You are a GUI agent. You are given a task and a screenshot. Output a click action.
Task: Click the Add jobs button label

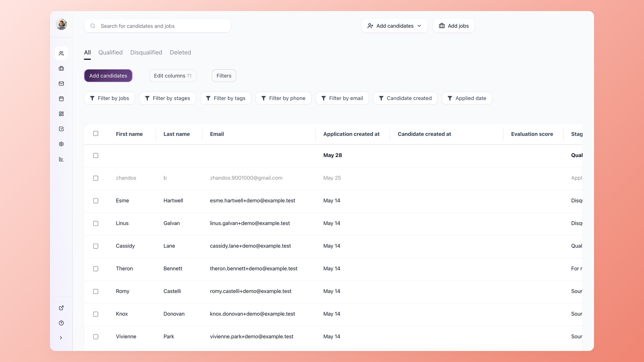(x=458, y=26)
